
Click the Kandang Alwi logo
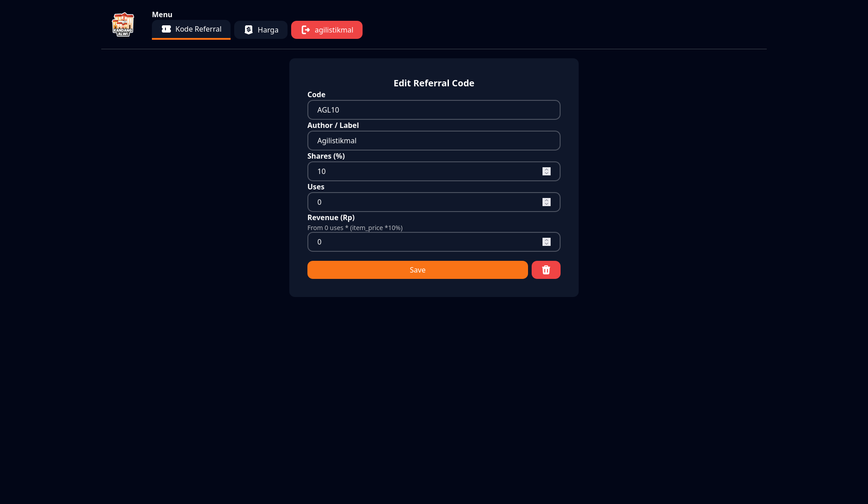click(x=123, y=24)
